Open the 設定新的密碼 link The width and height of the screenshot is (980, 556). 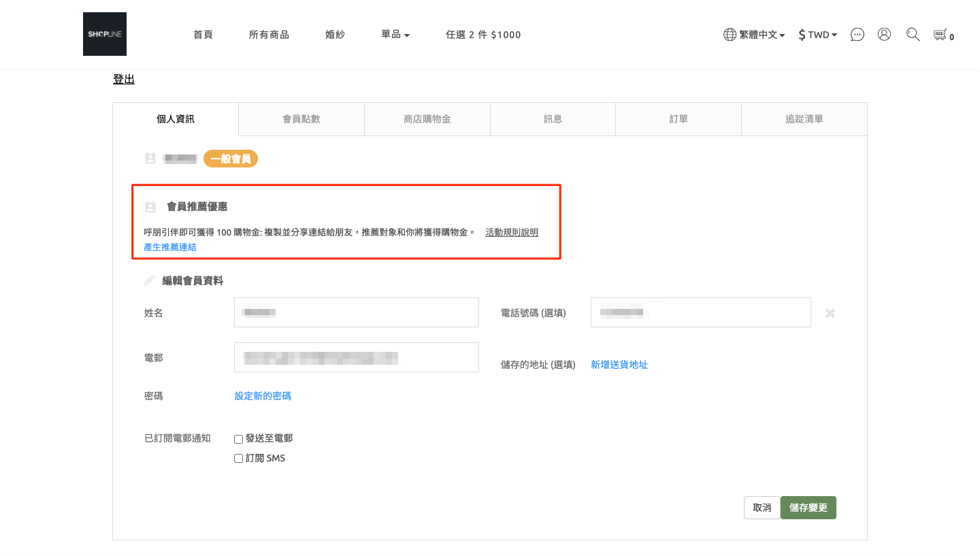coord(263,395)
